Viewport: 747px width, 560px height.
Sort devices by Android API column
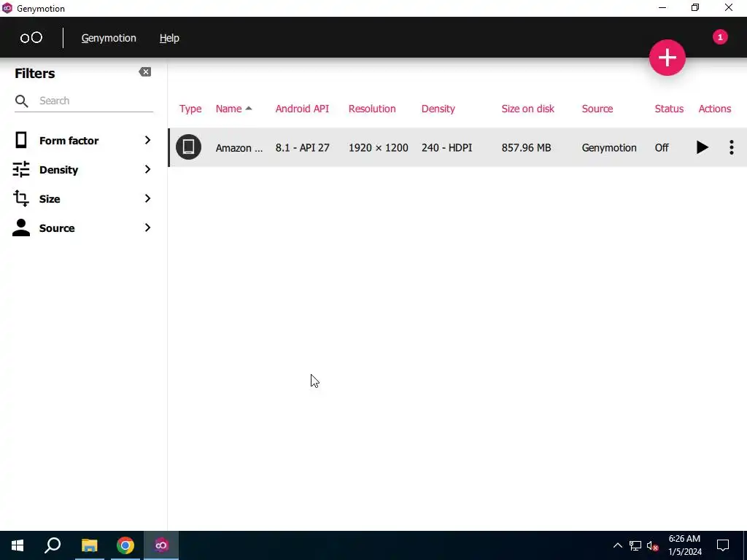(x=302, y=109)
